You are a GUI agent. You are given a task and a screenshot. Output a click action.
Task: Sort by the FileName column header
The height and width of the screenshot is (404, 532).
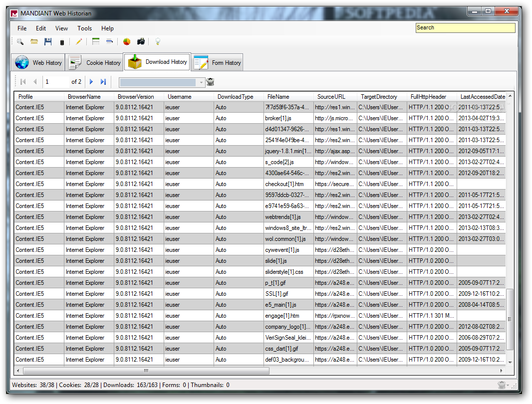(x=288, y=97)
